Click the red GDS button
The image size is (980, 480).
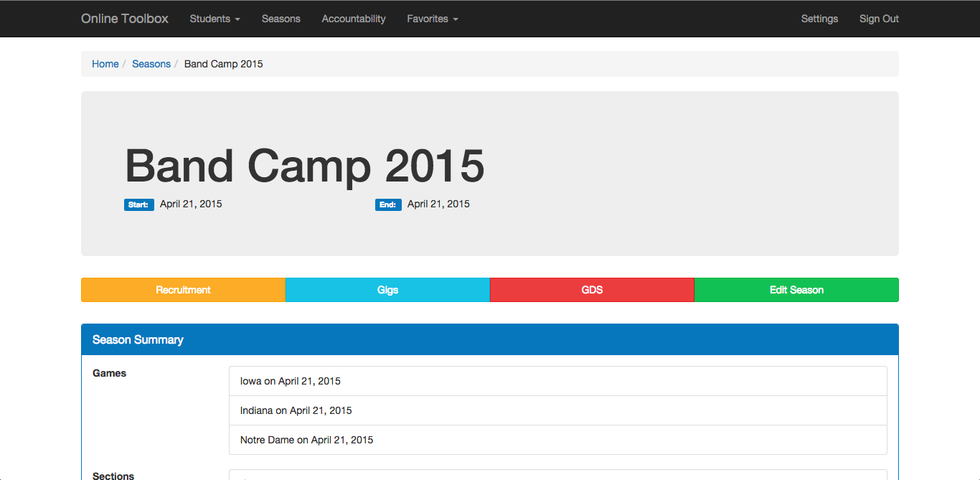[592, 290]
